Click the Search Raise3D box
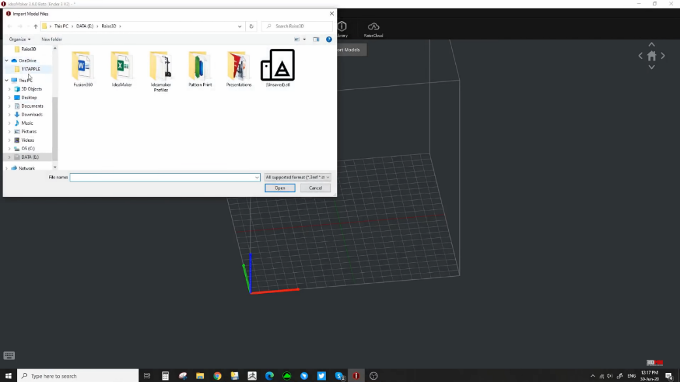 [x=297, y=26]
